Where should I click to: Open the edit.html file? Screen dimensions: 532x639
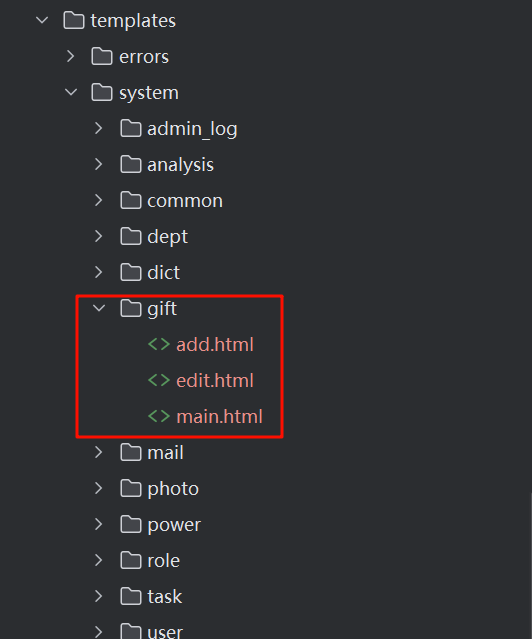pyautogui.click(x=215, y=380)
